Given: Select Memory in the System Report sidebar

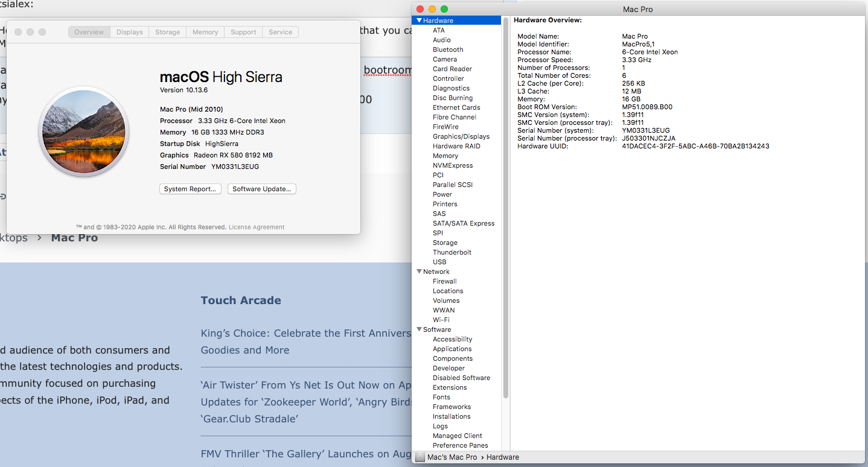Looking at the screenshot, I should pyautogui.click(x=445, y=156).
